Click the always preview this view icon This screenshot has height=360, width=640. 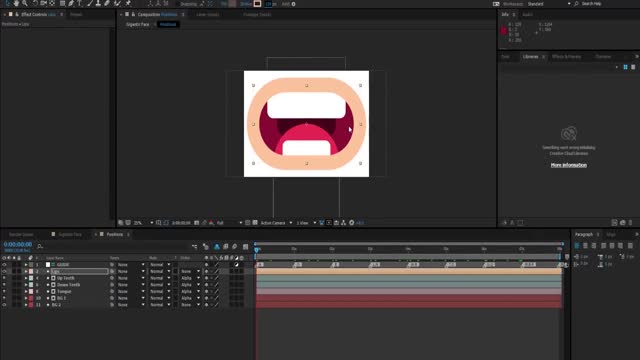pos(121,223)
